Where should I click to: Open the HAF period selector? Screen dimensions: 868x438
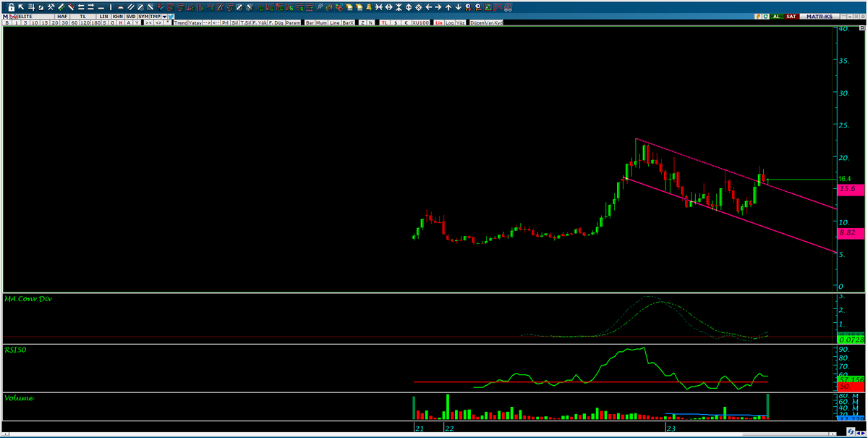(62, 17)
